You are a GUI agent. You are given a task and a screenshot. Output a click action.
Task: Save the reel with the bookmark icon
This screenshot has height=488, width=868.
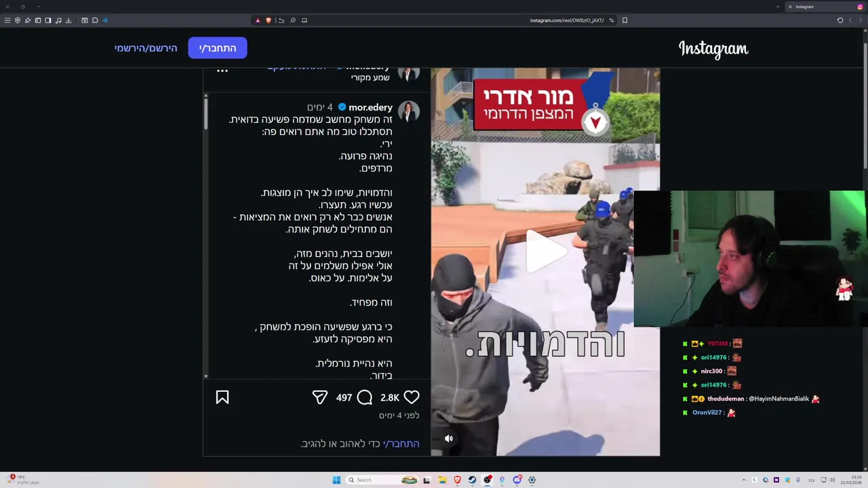click(x=222, y=397)
